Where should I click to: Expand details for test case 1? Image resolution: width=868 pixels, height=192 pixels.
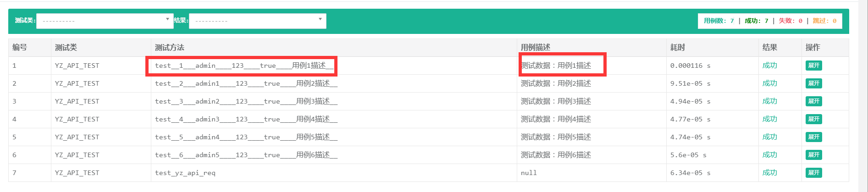(813, 66)
